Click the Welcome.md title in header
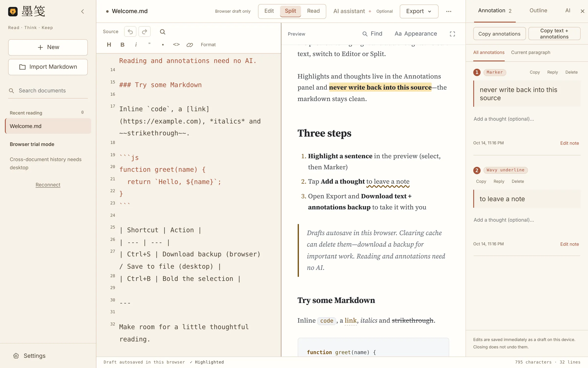The image size is (588, 368). tap(130, 11)
